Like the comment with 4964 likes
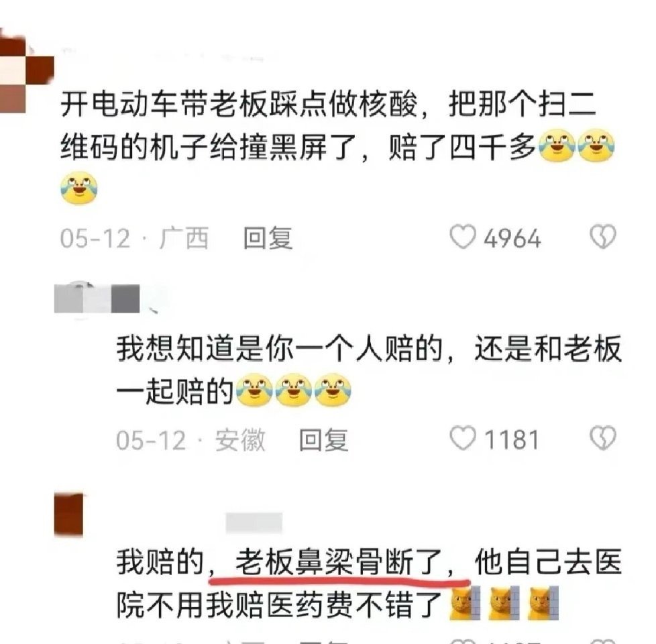This screenshot has width=656, height=644. [x=463, y=237]
